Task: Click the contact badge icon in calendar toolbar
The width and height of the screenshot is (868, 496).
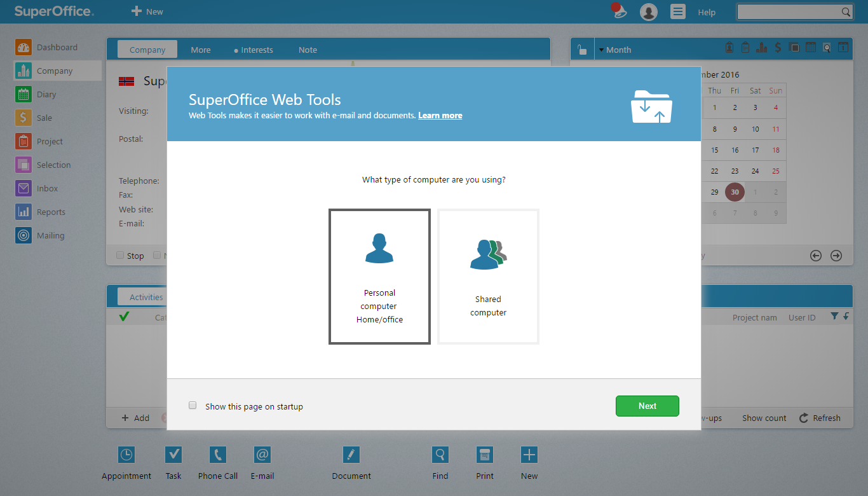Action: click(x=729, y=48)
